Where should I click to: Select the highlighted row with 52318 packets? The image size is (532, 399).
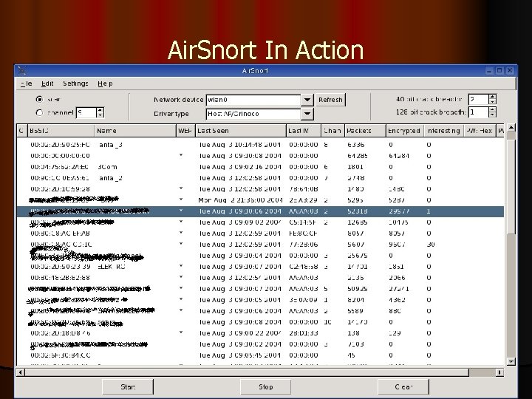260,211
